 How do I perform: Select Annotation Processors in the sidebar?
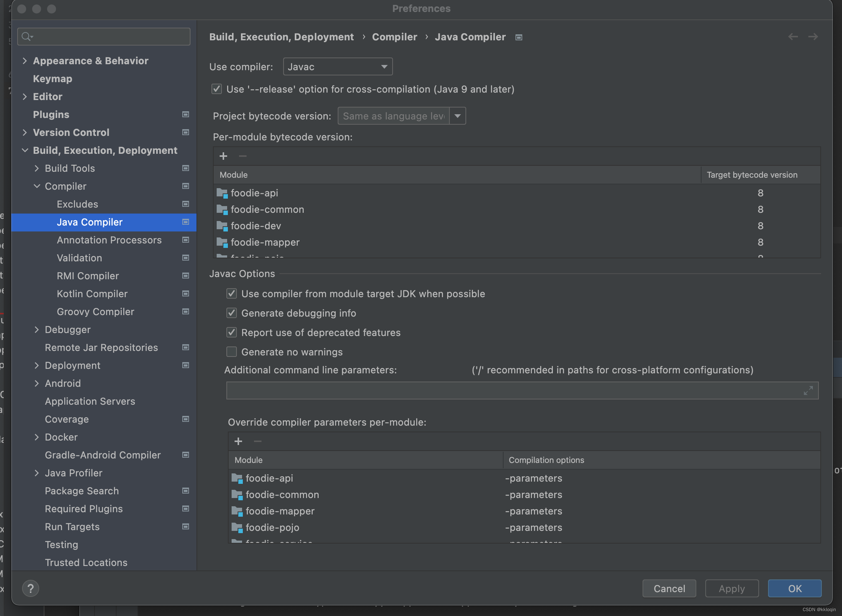pos(109,240)
